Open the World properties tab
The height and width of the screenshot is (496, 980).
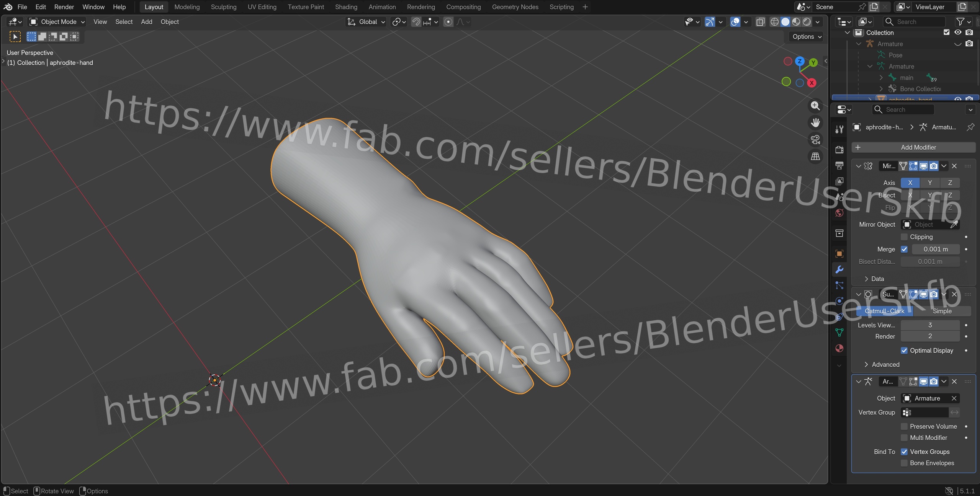[x=839, y=213]
